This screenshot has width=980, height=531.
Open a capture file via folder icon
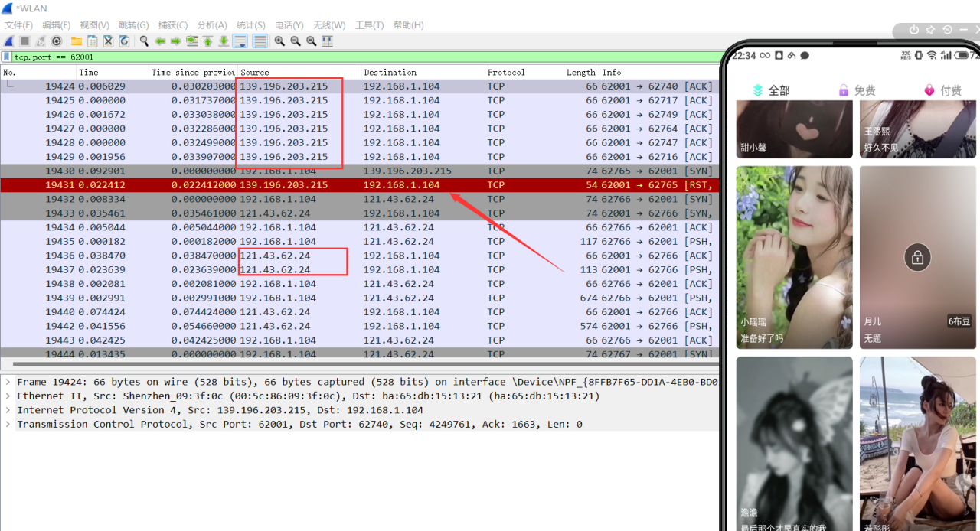pos(77,41)
